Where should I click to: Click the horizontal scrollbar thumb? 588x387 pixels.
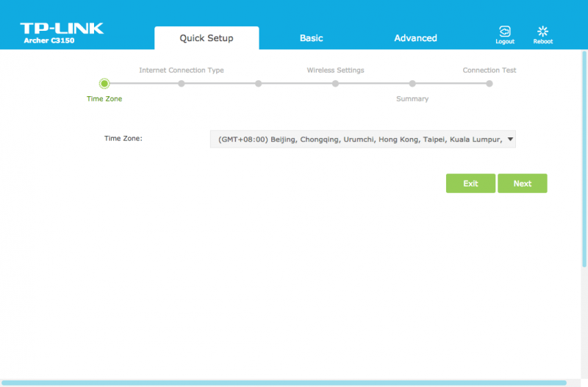click(284, 383)
